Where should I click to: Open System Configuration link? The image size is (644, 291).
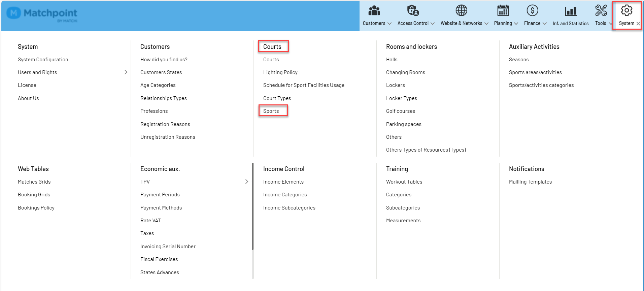pos(43,60)
